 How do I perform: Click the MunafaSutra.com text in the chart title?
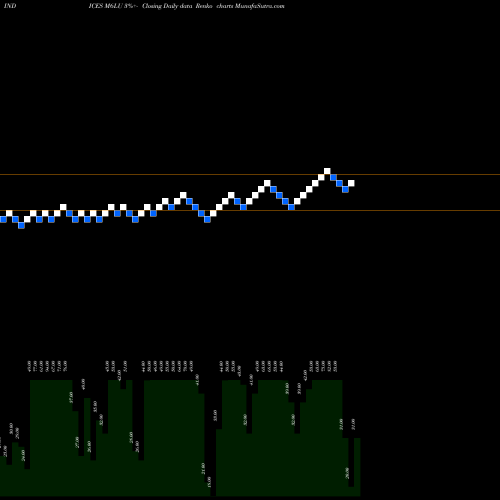pyautogui.click(x=260, y=6)
